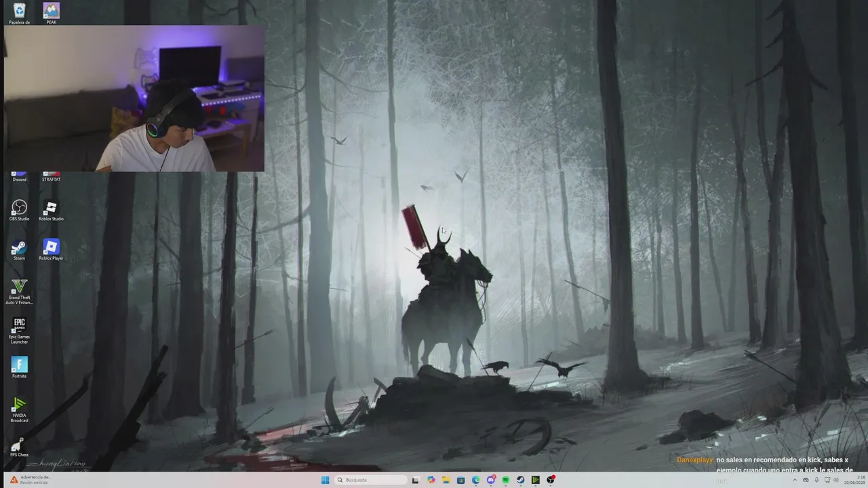
Task: Click the Búsqueda taskbar search box
Action: point(371,480)
